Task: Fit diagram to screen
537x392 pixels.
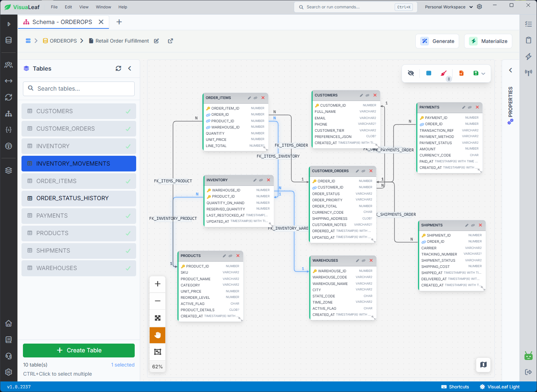Action: click(158, 318)
